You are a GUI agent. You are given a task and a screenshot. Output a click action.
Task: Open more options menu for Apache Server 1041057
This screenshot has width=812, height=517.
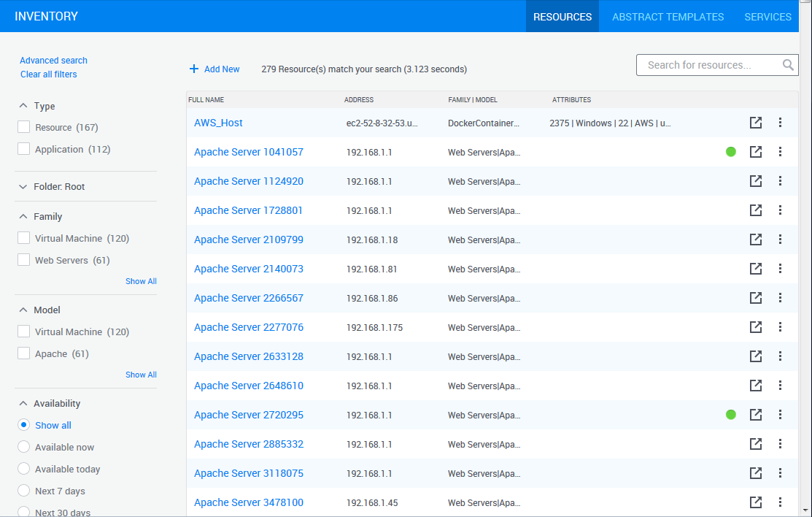(780, 152)
